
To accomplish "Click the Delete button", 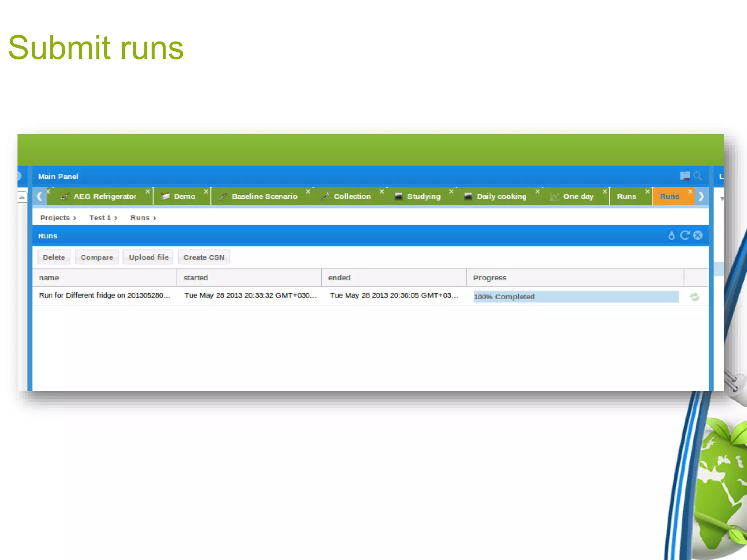I will 54,257.
